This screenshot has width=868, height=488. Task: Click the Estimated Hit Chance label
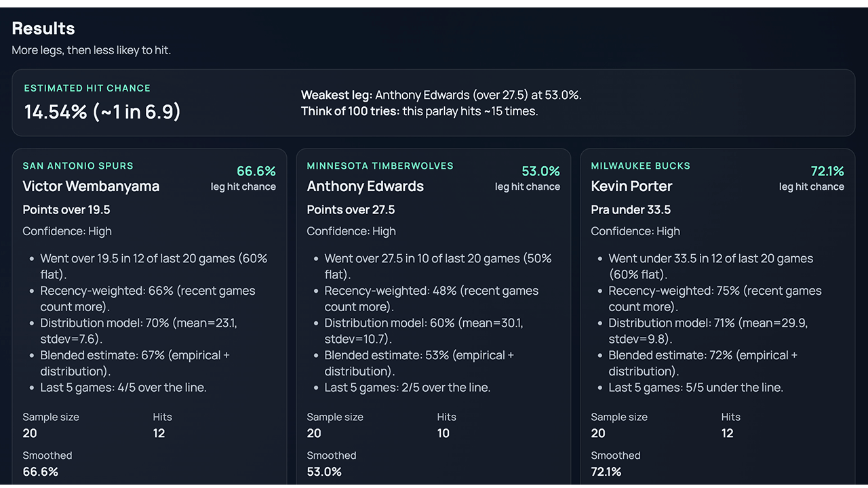click(87, 88)
